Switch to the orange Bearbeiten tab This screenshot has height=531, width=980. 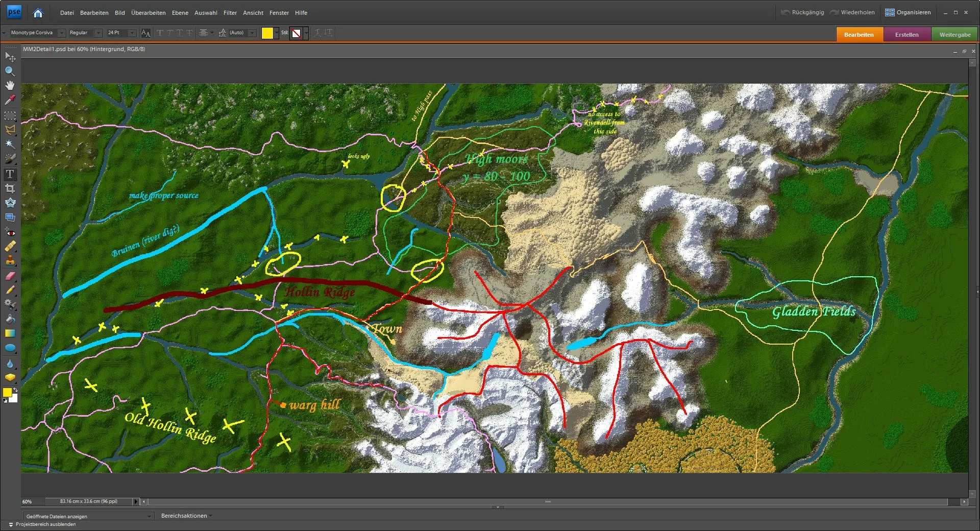[859, 35]
